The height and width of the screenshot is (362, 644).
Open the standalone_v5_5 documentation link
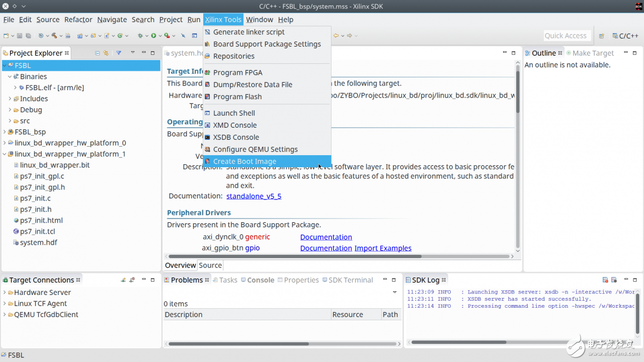tap(253, 196)
